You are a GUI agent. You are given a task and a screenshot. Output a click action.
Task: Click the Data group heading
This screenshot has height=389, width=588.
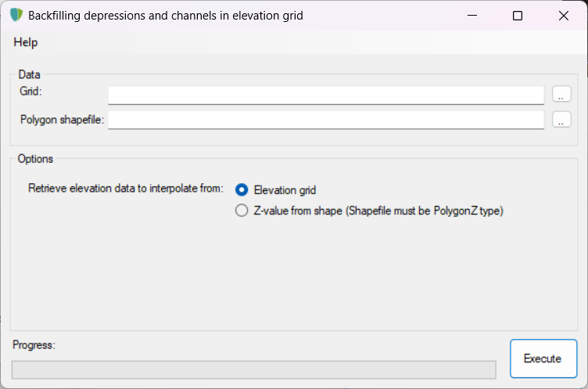point(29,74)
